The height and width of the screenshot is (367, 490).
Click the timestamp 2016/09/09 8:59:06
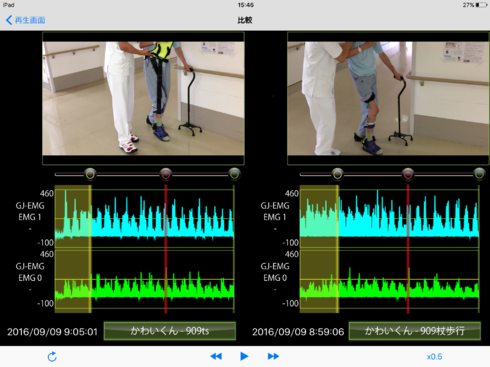(x=298, y=332)
